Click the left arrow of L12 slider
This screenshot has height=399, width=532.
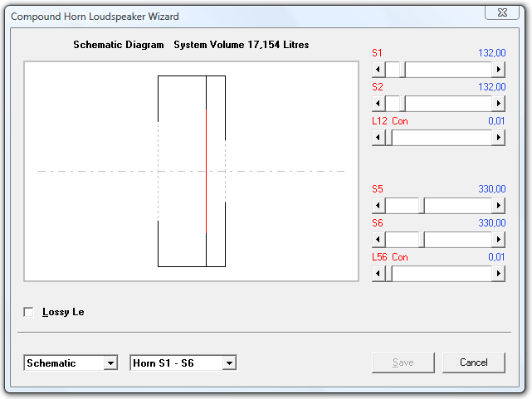tap(378, 138)
